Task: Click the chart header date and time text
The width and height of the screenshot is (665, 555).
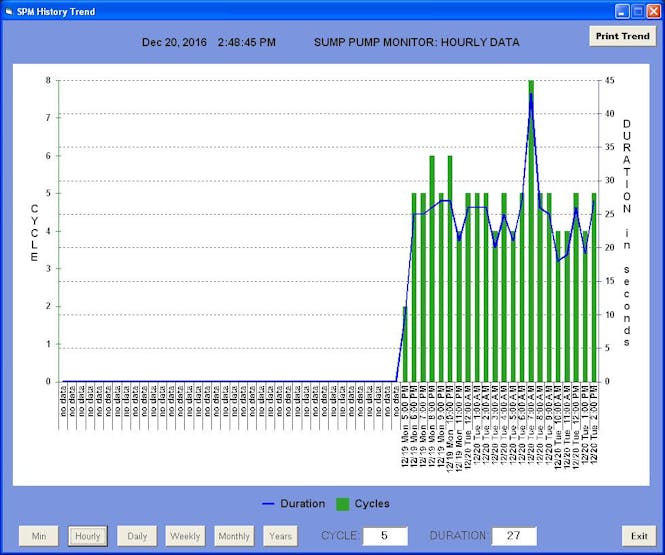Action: (x=208, y=42)
